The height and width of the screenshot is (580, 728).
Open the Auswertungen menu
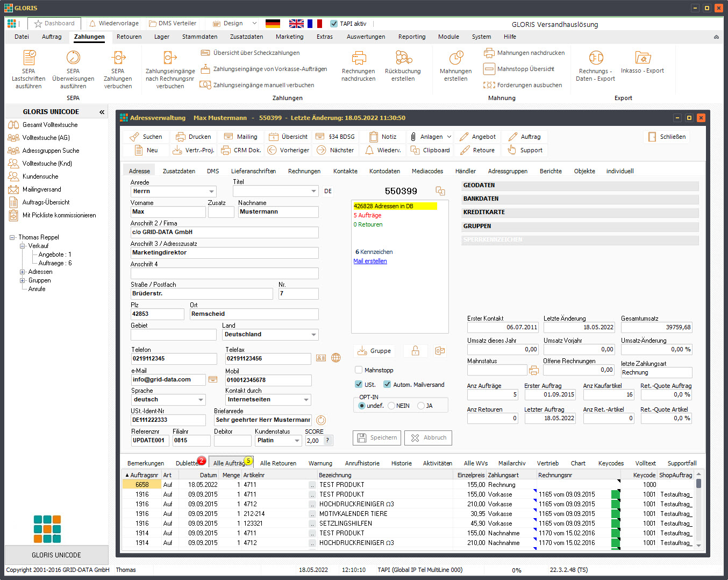[366, 37]
